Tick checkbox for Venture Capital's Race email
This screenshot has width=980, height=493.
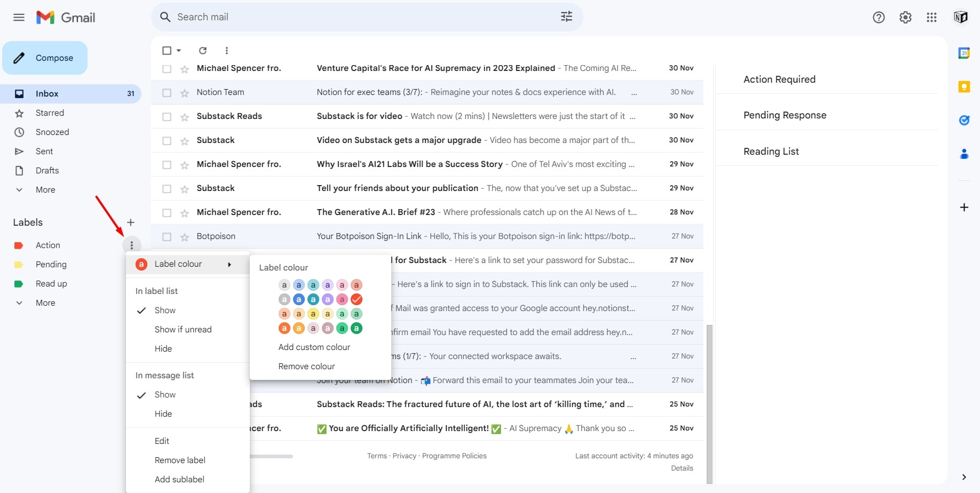(x=167, y=69)
